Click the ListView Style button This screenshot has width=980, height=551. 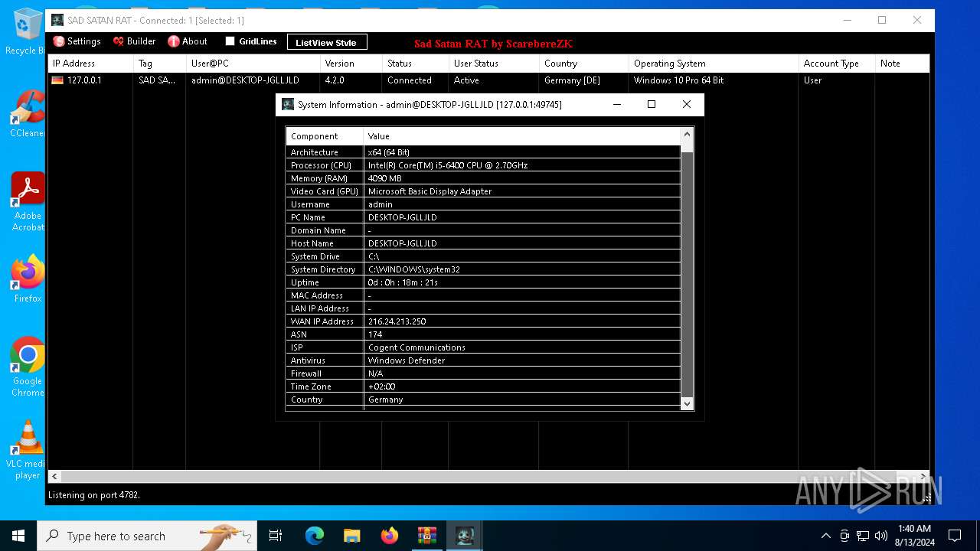[327, 42]
